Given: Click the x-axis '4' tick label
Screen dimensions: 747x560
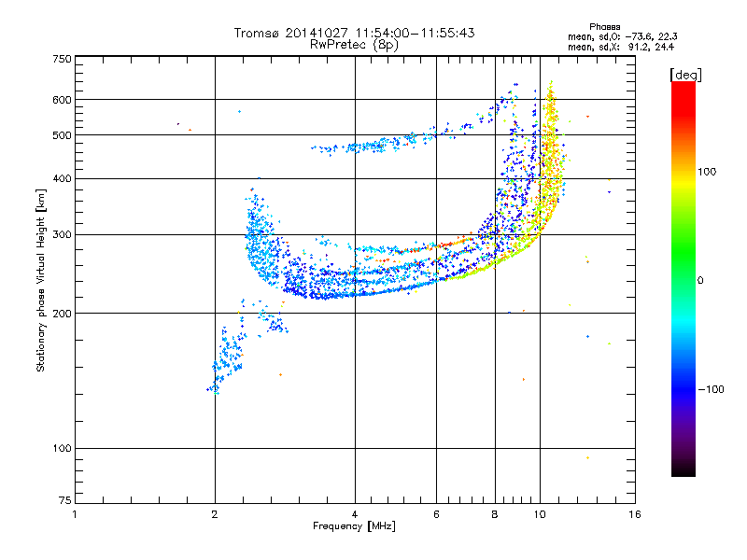Looking at the screenshot, I should click(355, 514).
